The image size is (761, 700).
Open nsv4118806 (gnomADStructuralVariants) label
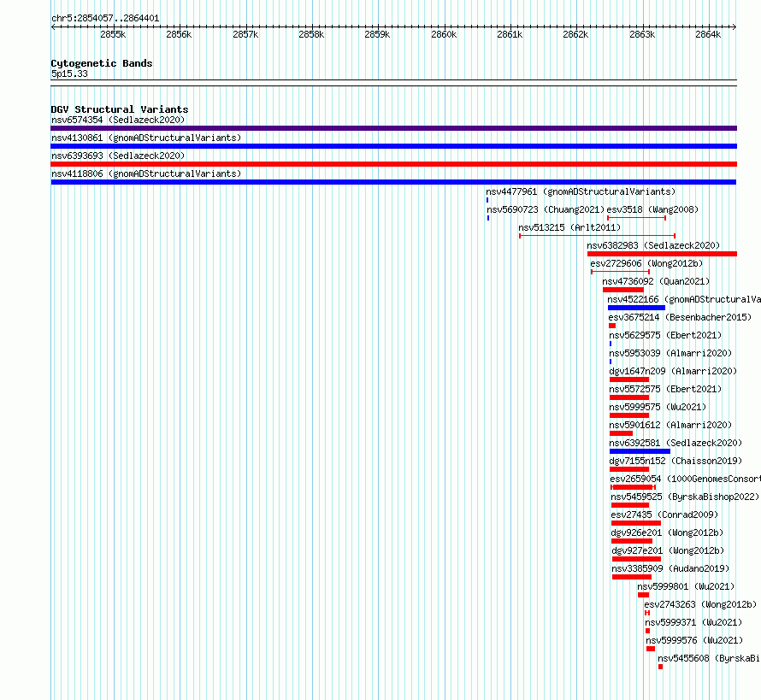[x=146, y=174]
